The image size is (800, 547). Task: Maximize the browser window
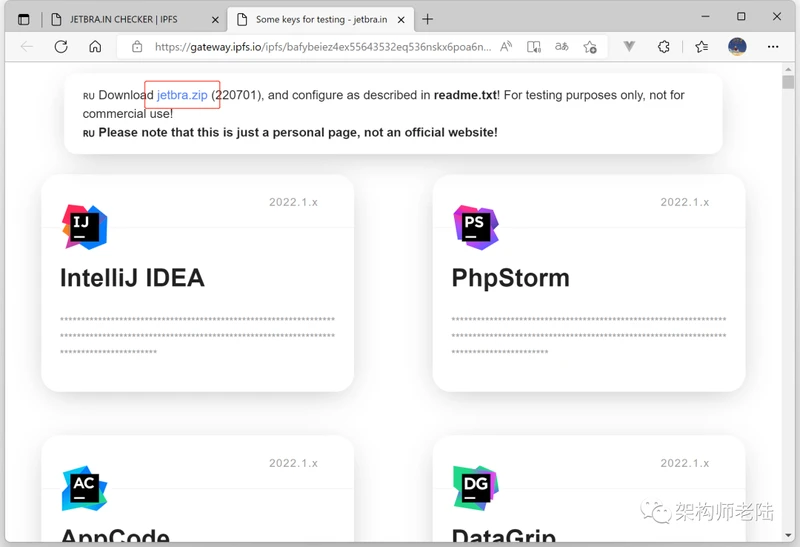741,16
